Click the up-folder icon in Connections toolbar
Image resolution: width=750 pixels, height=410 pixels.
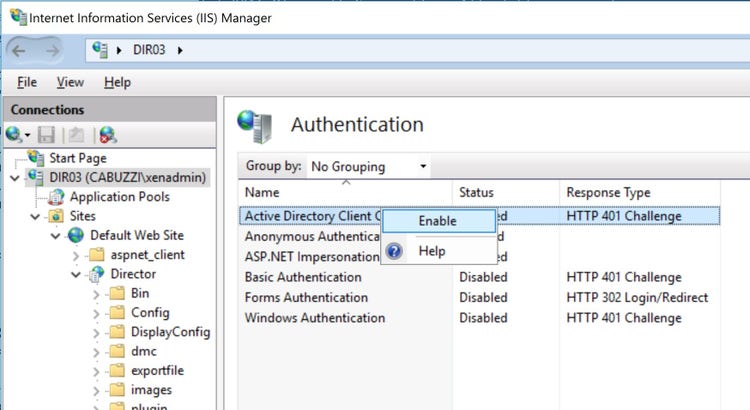[x=76, y=135]
